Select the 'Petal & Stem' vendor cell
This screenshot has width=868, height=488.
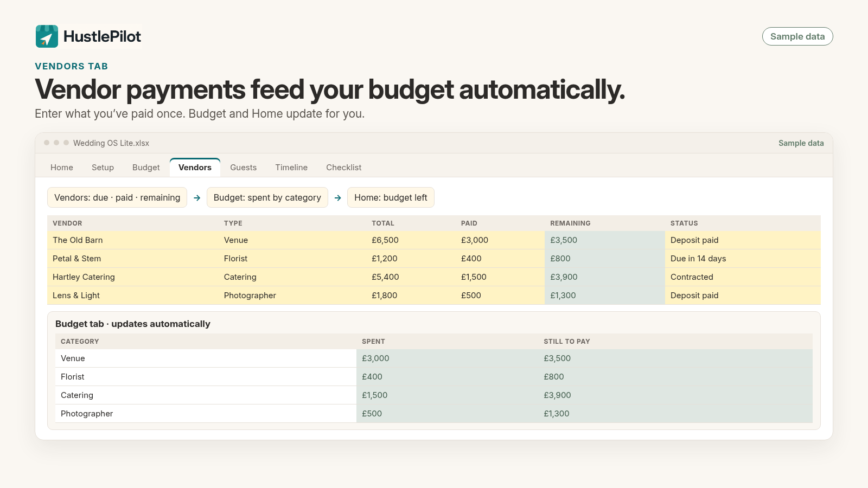click(x=133, y=259)
